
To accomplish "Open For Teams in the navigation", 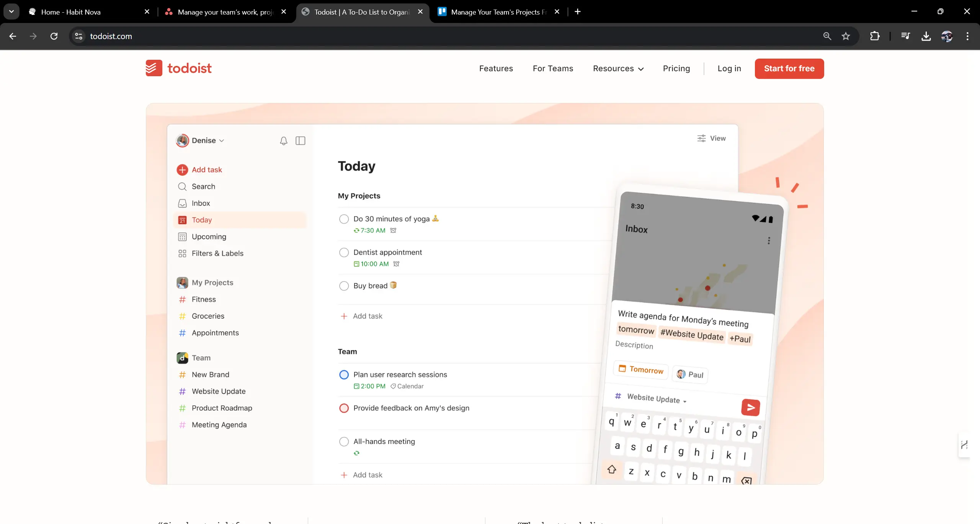I will [553, 69].
